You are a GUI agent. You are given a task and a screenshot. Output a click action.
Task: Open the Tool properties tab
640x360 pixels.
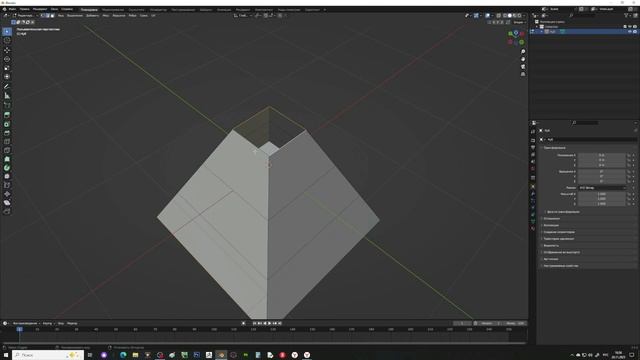point(533,131)
